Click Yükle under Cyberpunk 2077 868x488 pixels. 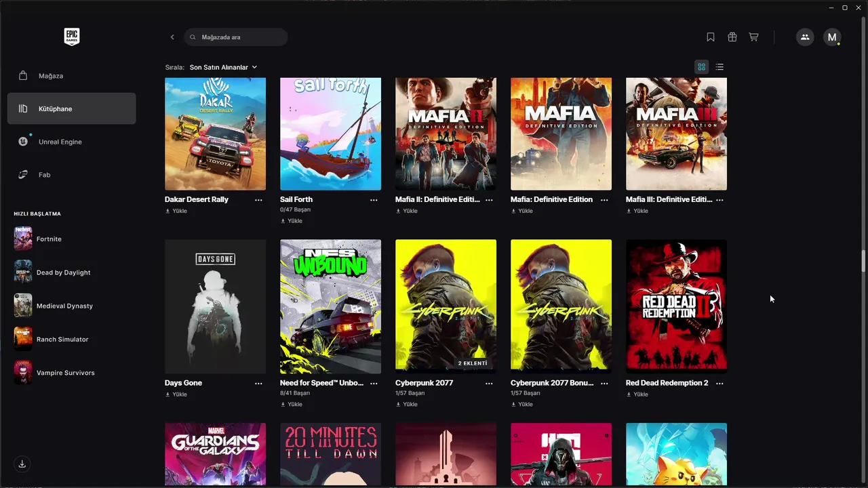point(406,404)
